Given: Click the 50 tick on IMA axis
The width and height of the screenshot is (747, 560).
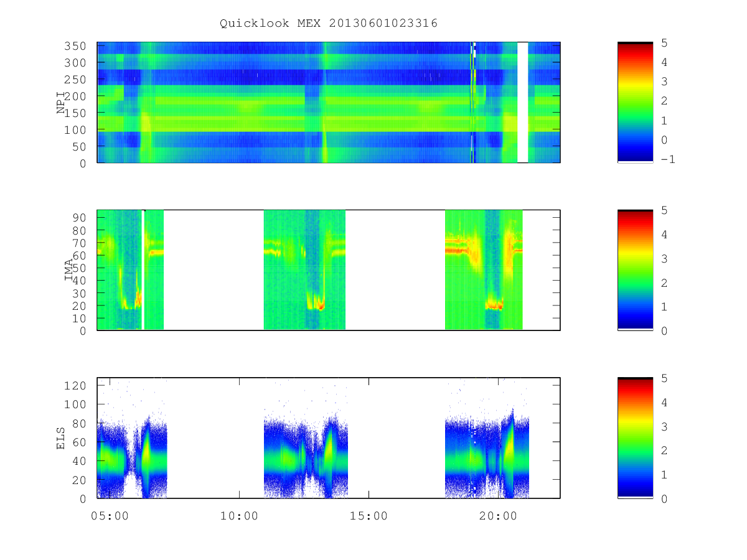Looking at the screenshot, I should [80, 268].
